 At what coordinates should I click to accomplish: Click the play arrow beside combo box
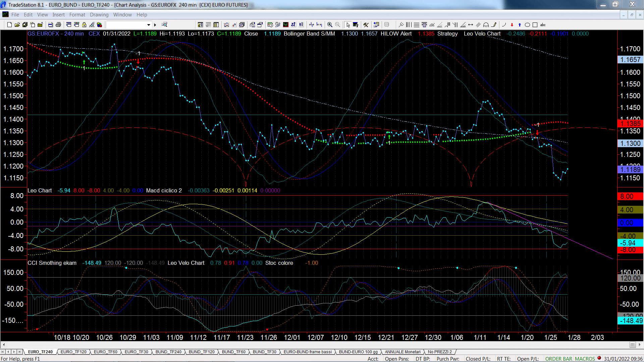(x=155, y=25)
